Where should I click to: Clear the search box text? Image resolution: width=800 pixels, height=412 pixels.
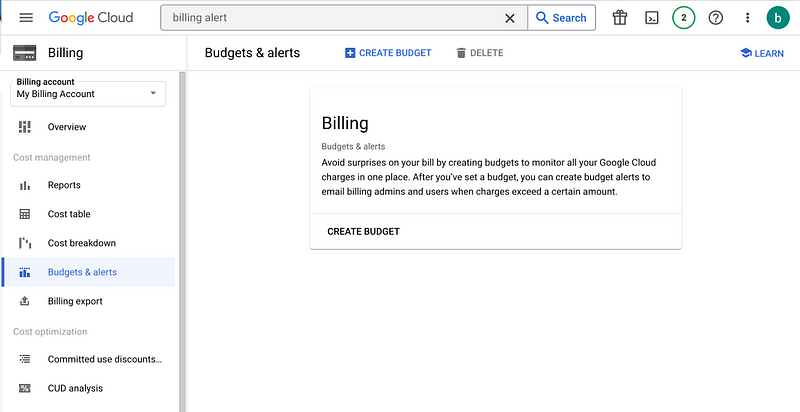(510, 18)
